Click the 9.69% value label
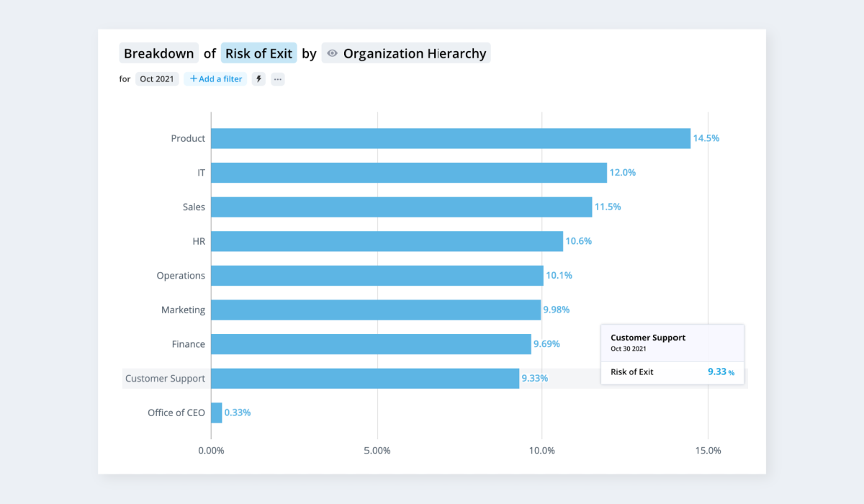864x504 pixels. pyautogui.click(x=546, y=344)
